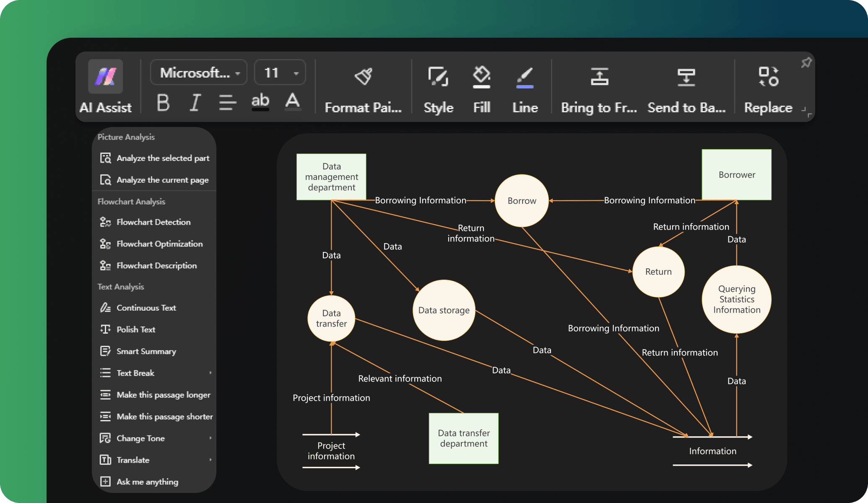Toggle italic text formatting
The height and width of the screenshot is (503, 868).
point(195,102)
